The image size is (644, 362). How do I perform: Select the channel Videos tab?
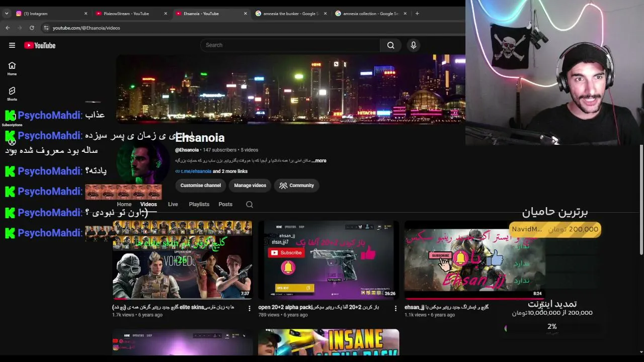148,205
